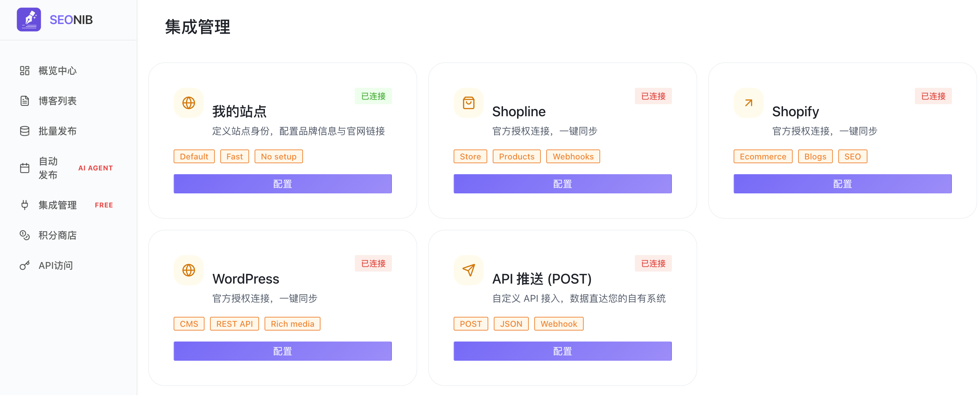Click the SEONIB pen logo icon
Viewport: 980px width, 395px height.
click(x=28, y=20)
